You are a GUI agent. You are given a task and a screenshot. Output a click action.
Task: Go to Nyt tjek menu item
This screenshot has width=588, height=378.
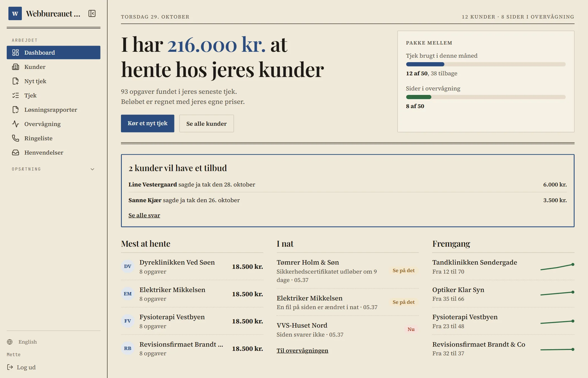coord(53,81)
